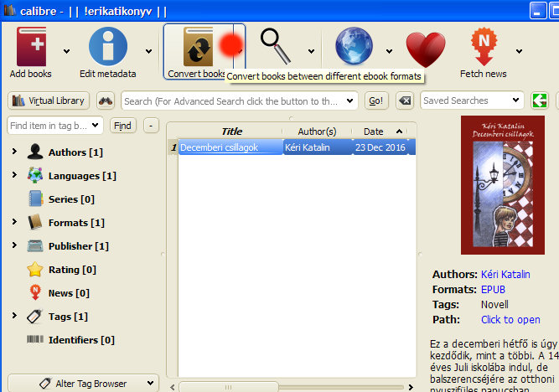Click the magnifying glass View icon
Viewport: 559px width, 392px height.
click(x=277, y=46)
